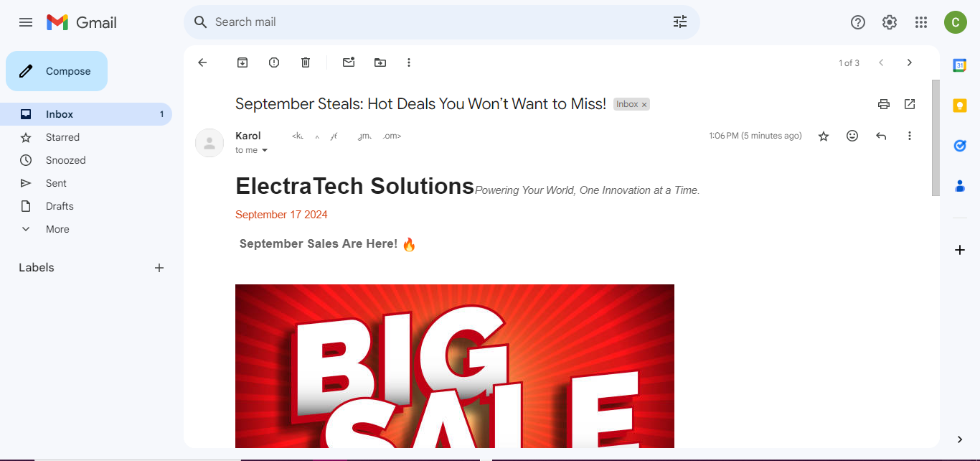Star the message from Karol
Screen dimensions: 980x461
coord(824,136)
